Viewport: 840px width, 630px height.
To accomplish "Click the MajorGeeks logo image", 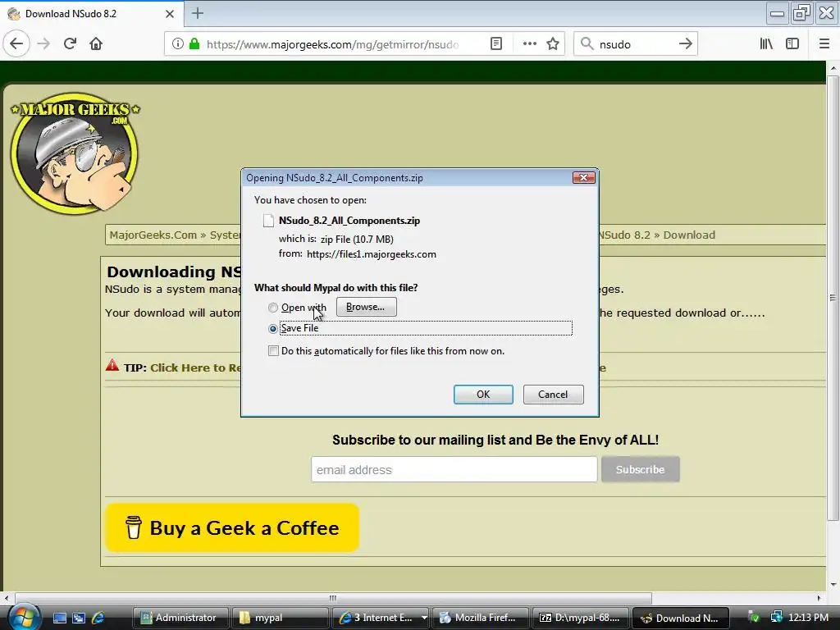I will (x=75, y=153).
